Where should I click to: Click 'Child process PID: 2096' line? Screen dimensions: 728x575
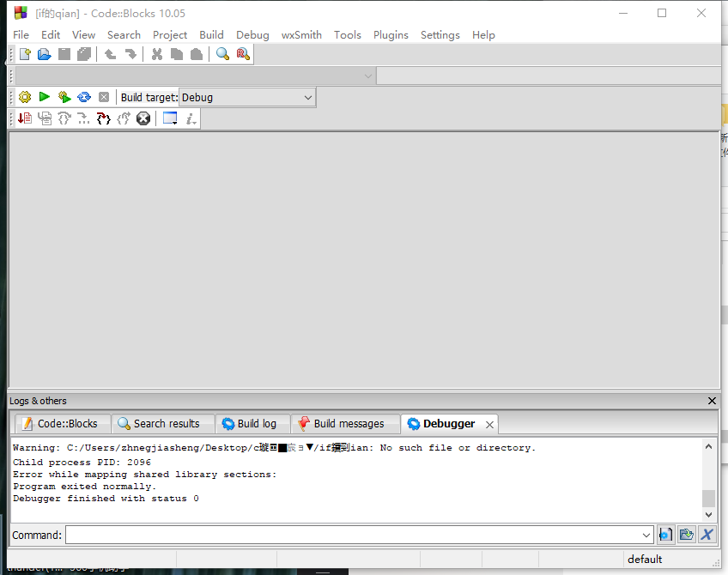tap(82, 463)
